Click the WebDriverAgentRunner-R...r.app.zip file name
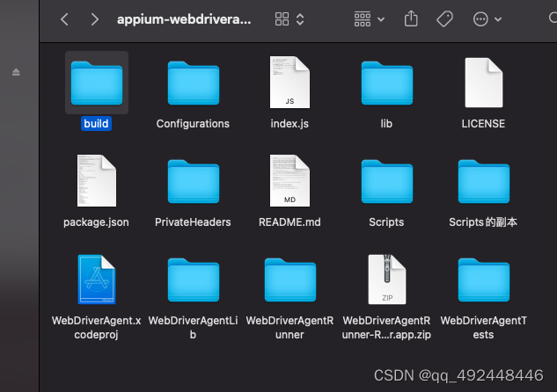The height and width of the screenshot is (392, 557). 386,328
